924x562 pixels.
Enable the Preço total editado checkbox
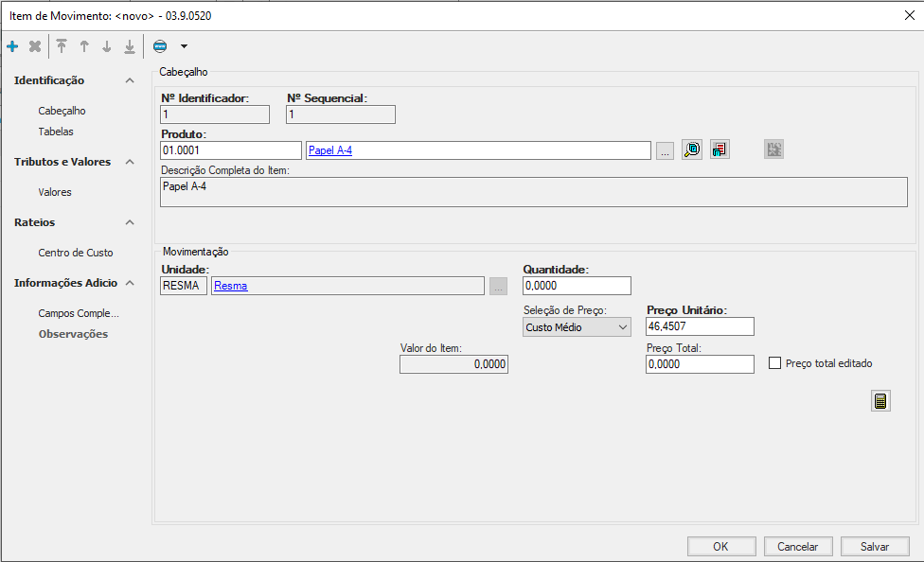[x=775, y=363]
